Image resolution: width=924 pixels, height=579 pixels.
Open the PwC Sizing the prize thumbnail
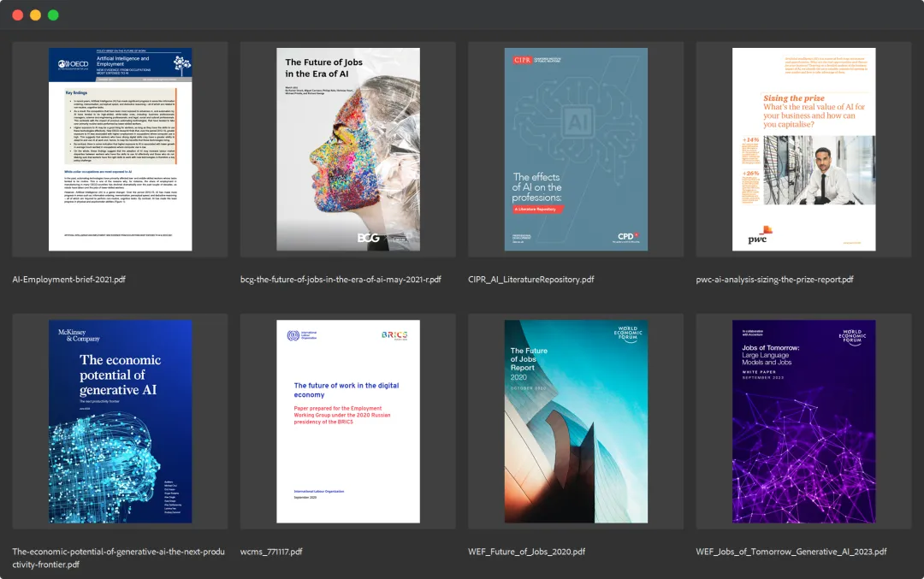tap(804, 149)
